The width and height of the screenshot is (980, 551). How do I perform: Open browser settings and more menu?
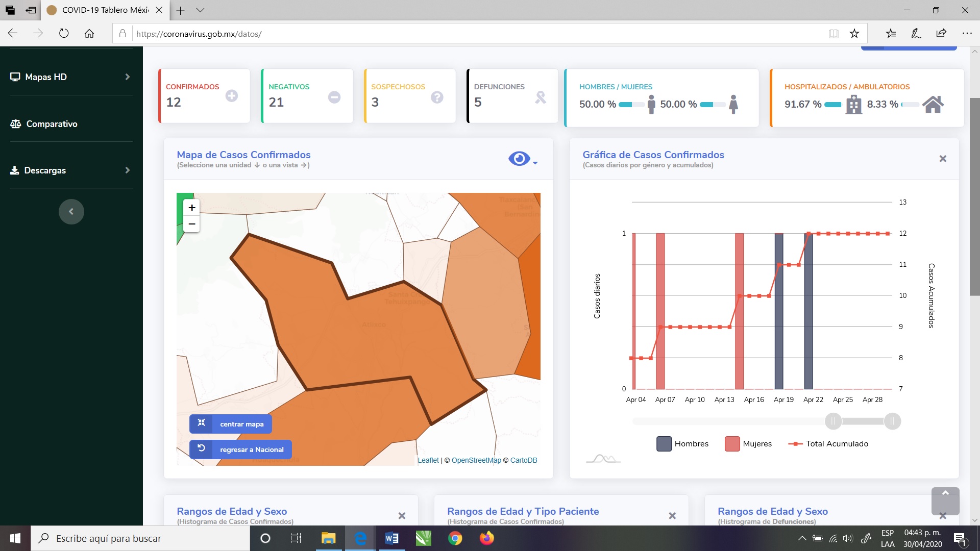click(967, 34)
